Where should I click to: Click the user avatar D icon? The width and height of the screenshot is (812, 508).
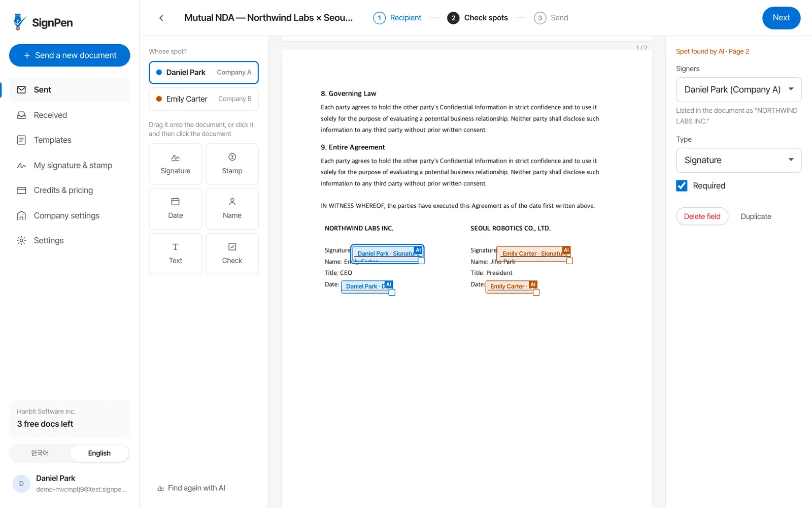[x=21, y=484]
